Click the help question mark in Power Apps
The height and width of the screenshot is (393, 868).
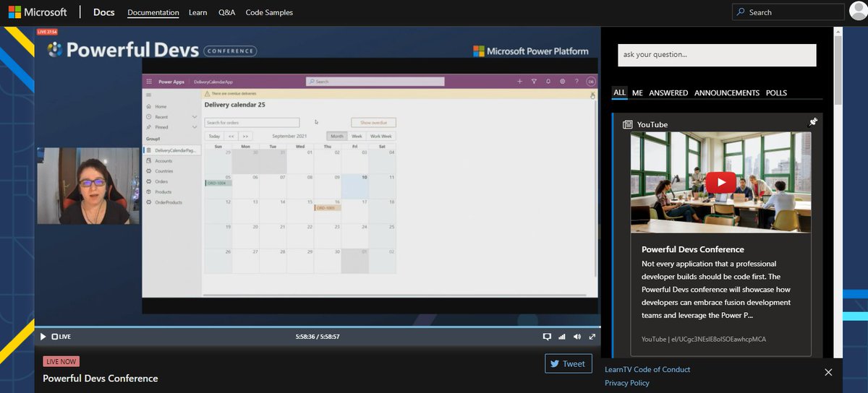pyautogui.click(x=576, y=82)
